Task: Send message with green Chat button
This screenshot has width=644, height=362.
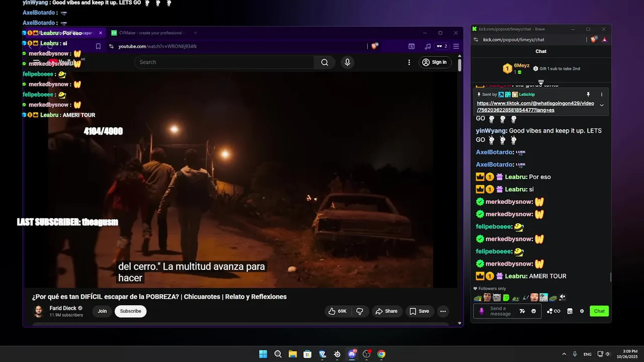Action: click(x=599, y=311)
